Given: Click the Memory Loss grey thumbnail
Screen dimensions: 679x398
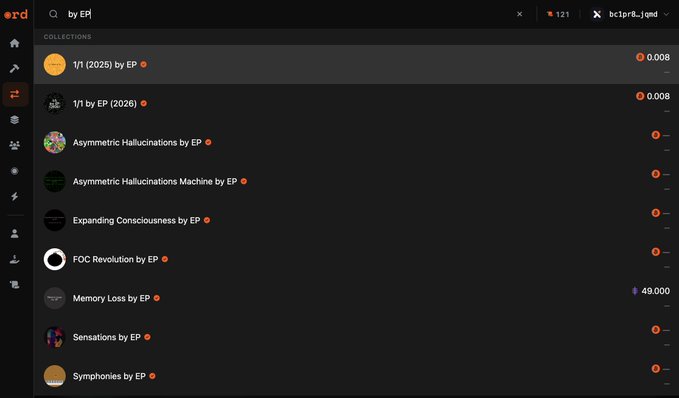Looking at the screenshot, I should tap(55, 298).
